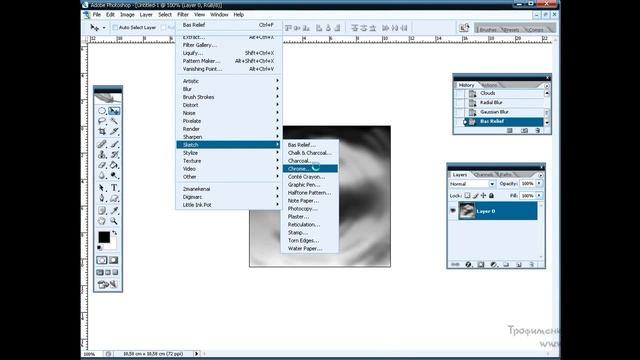Select the History Brush tool
640x360 pixels.
(114, 154)
